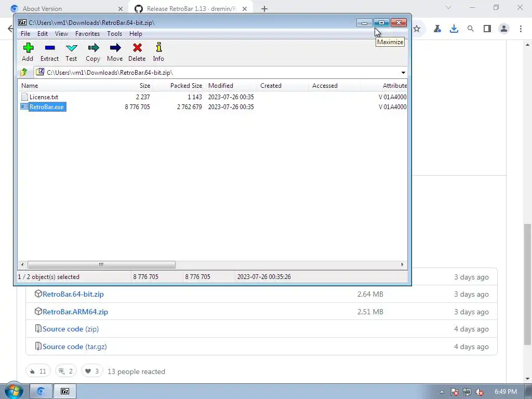Image resolution: width=532 pixels, height=399 pixels.
Task: Open the View menu
Action: coord(61,34)
